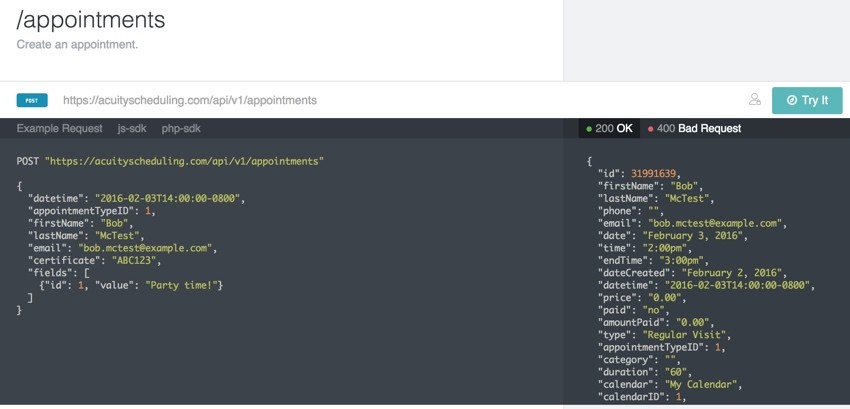Open the Example Request tab

(60, 129)
